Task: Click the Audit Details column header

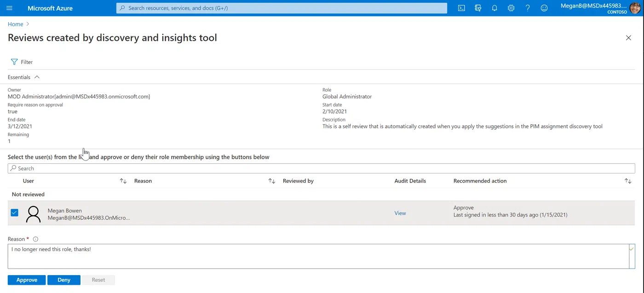Action: click(410, 181)
